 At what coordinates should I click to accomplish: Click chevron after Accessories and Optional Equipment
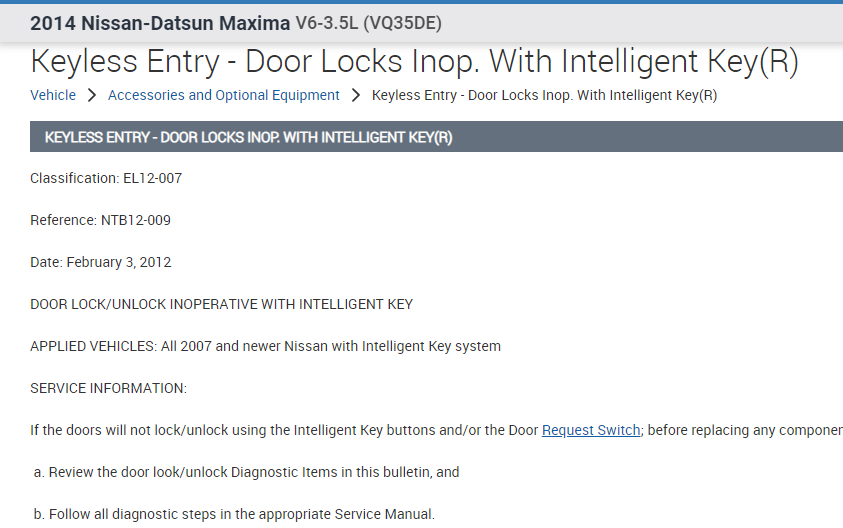pyautogui.click(x=356, y=95)
